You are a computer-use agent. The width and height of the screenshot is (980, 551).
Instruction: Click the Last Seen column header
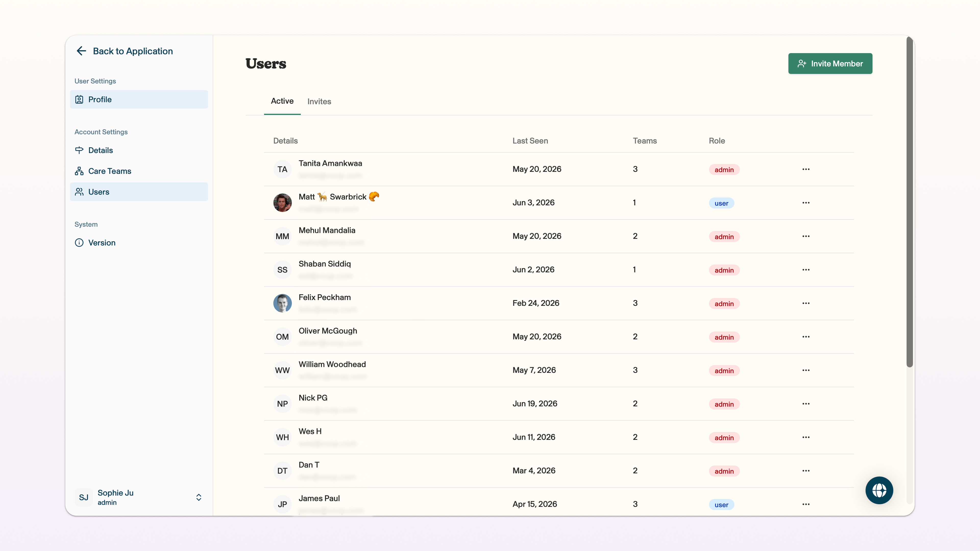tap(530, 141)
